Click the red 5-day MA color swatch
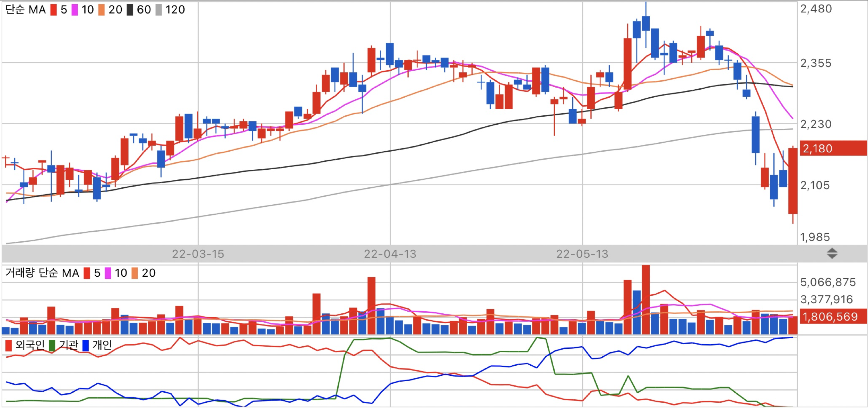The width and height of the screenshot is (868, 410). tap(53, 10)
